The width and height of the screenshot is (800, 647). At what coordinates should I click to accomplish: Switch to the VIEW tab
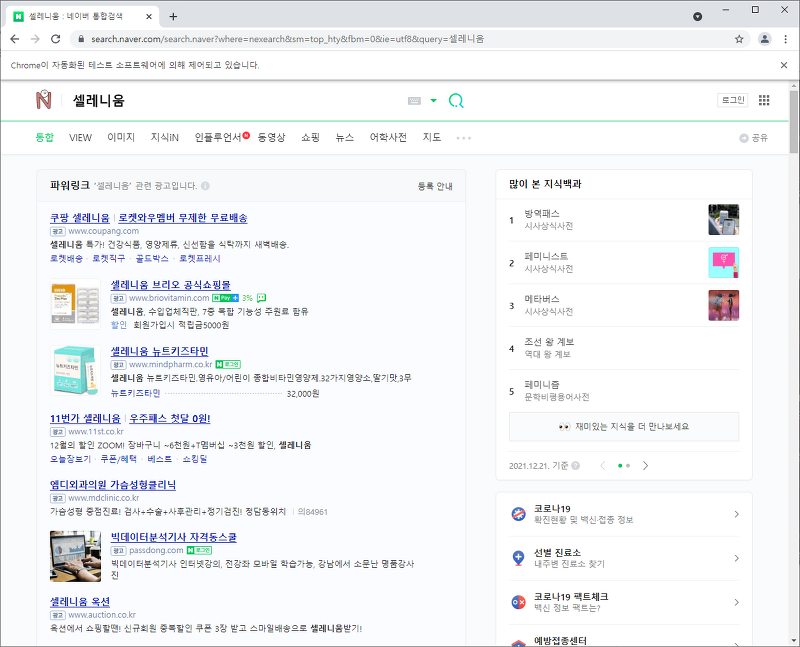(x=80, y=137)
